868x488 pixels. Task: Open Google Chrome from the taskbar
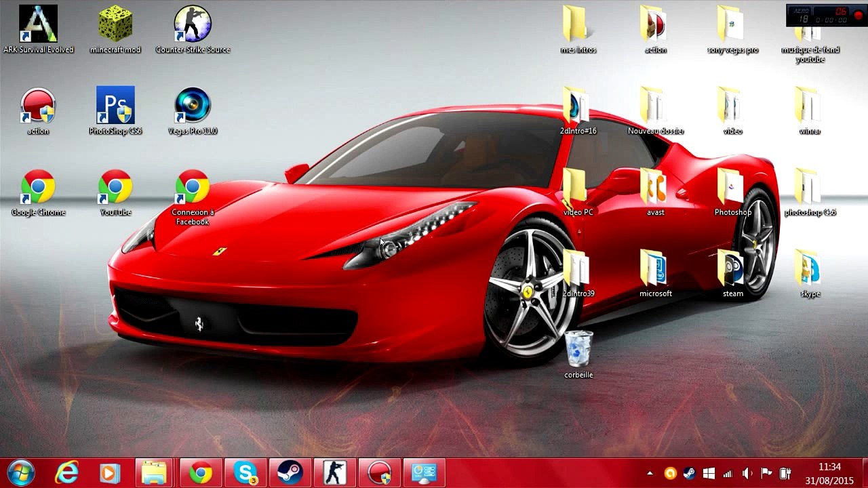[200, 472]
